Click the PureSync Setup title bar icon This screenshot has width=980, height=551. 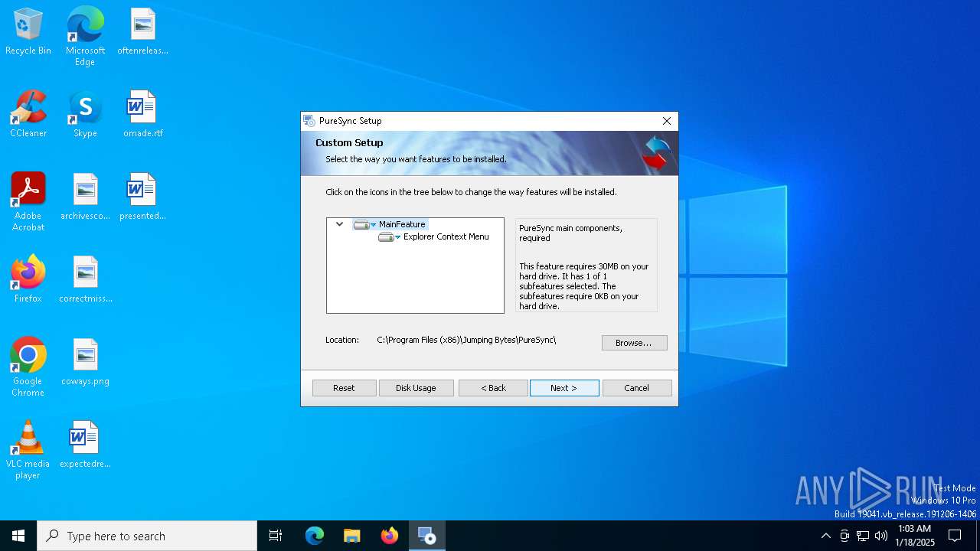coord(309,121)
